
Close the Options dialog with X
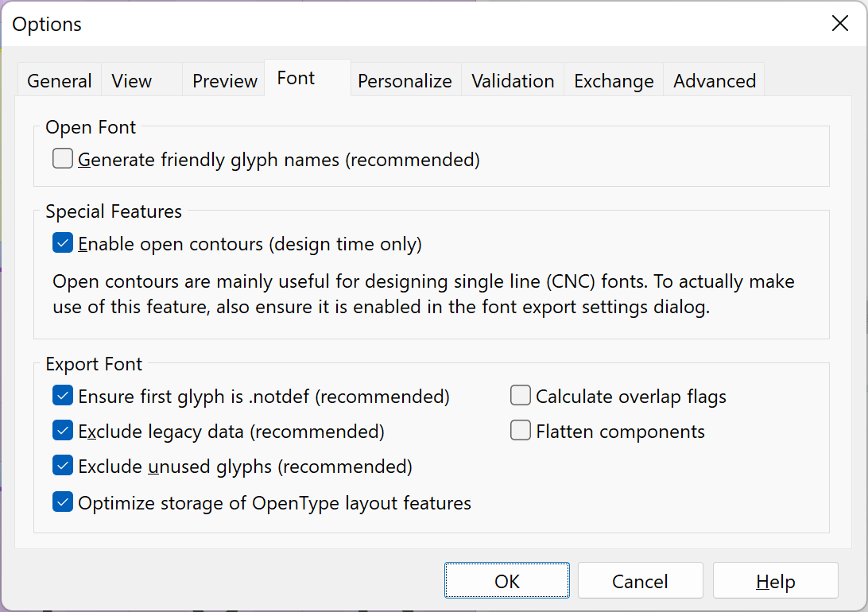pos(839,23)
